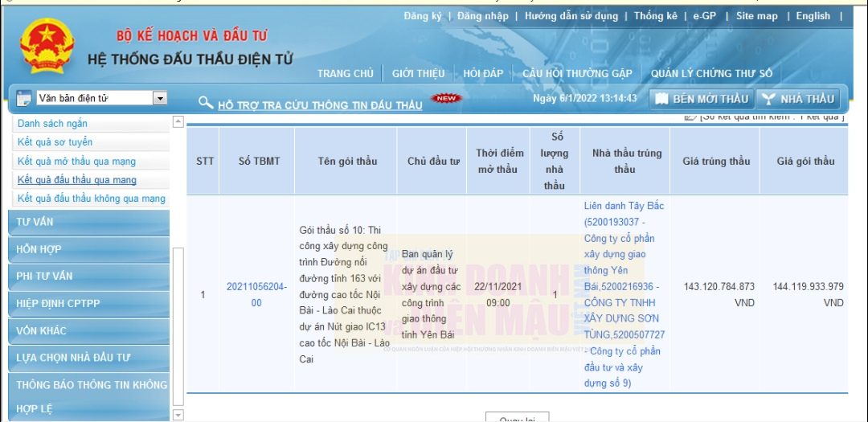Click sidebar scrollbar up arrow

(178, 122)
